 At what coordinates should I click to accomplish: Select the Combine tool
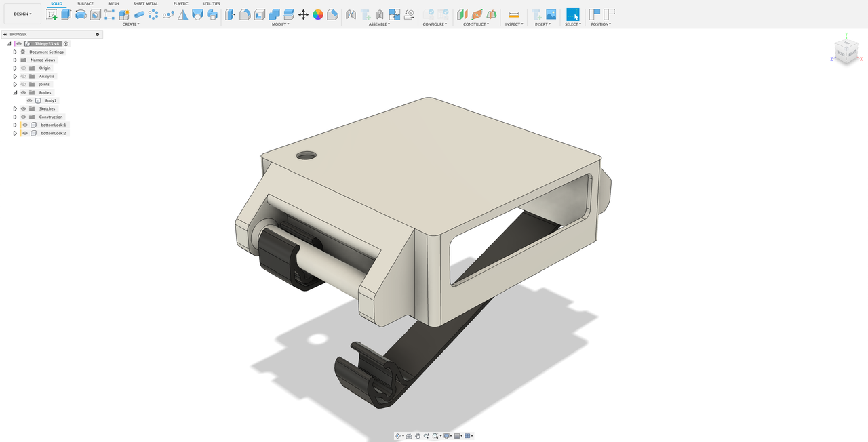click(x=274, y=14)
